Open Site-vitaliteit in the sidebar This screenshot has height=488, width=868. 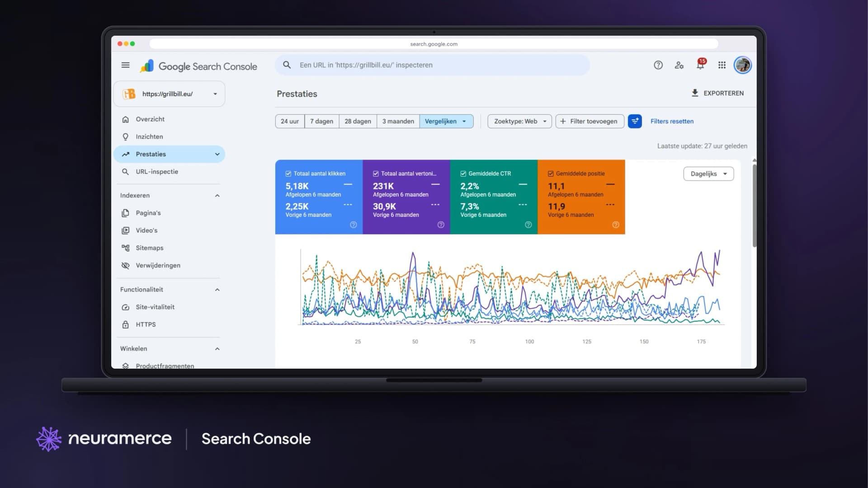[169, 307]
